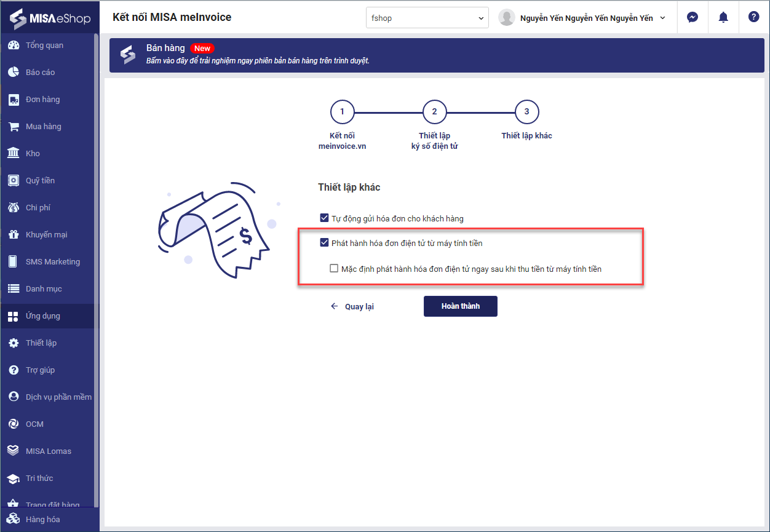Click the Bán hàng banner logo icon
The height and width of the screenshot is (532, 770).
127,55
